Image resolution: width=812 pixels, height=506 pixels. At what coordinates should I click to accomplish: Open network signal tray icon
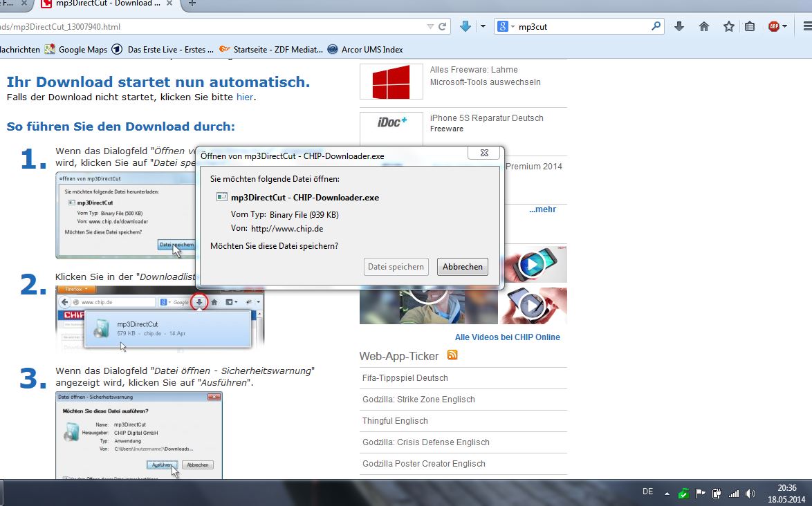click(733, 494)
